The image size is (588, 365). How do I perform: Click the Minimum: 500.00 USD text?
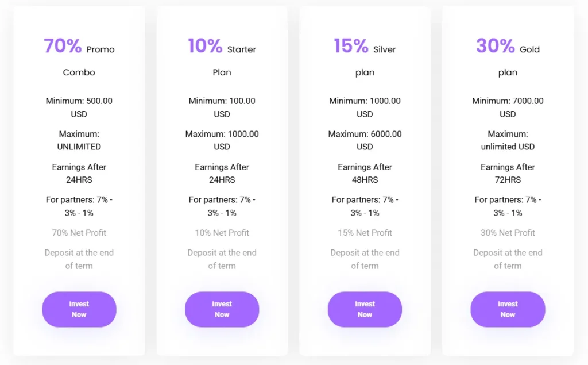coord(79,107)
